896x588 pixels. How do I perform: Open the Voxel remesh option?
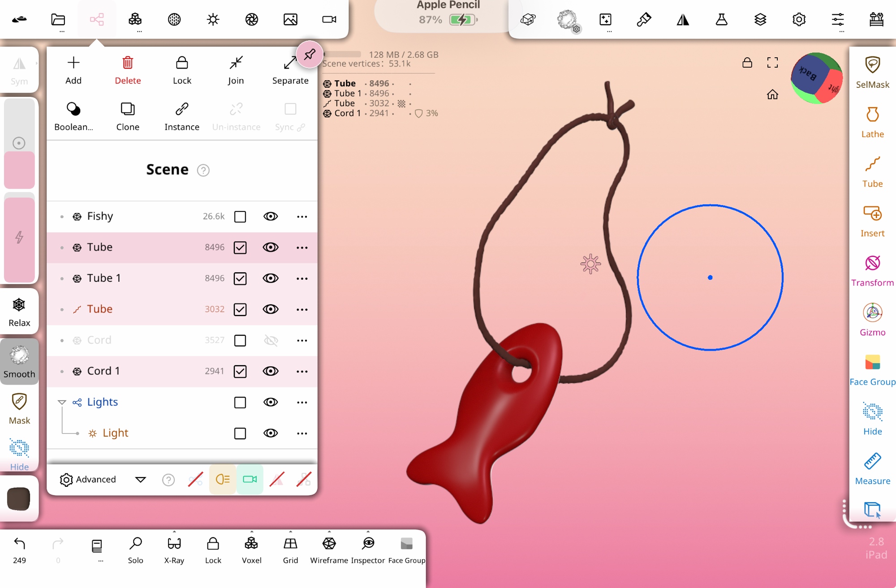click(x=251, y=550)
